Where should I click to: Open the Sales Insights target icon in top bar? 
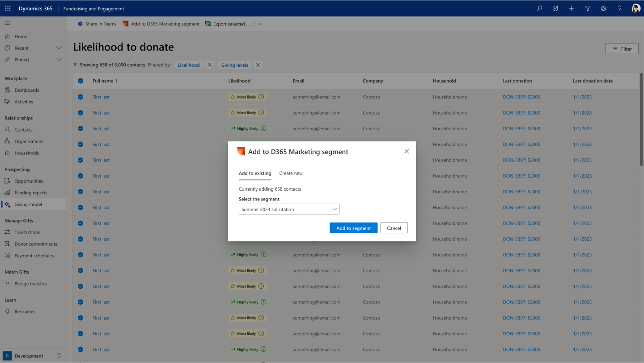pos(555,8)
